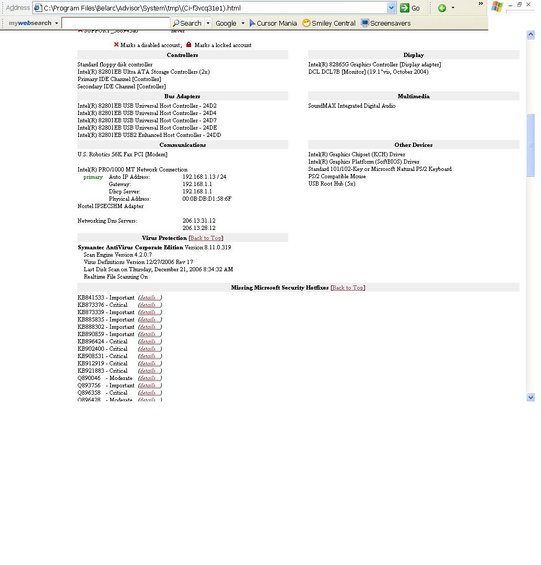
Task: Open Screensavers toolbar icon
Action: (x=365, y=23)
